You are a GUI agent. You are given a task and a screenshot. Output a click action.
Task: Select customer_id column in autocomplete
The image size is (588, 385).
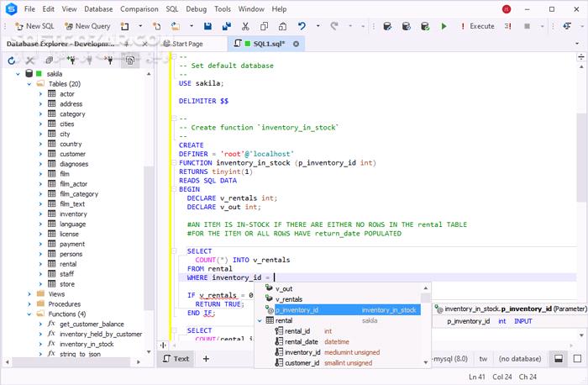[x=302, y=363]
